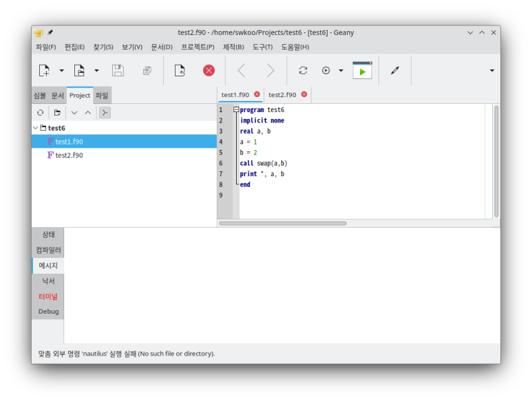532x401 pixels.
Task: Open build options dropdown arrow
Action: tap(341, 71)
